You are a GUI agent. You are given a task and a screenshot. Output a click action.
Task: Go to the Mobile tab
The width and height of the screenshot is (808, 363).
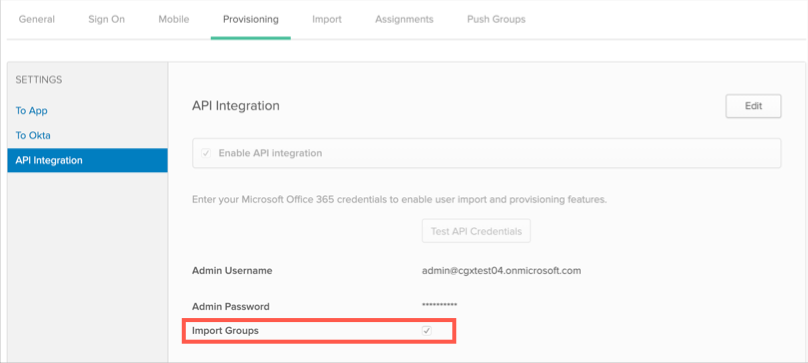tap(174, 20)
